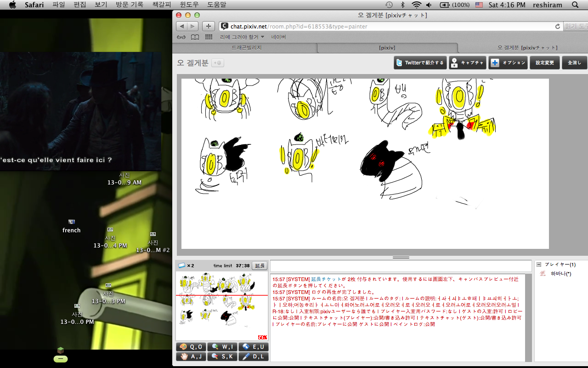Viewport: 588px width, 368px height.
Task: Show all bookmarks book icon
Action: click(x=195, y=37)
